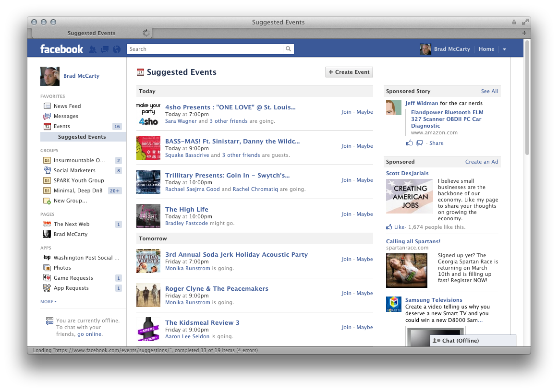Join The High Life event
The width and height of the screenshot is (558, 392).
[x=346, y=214]
